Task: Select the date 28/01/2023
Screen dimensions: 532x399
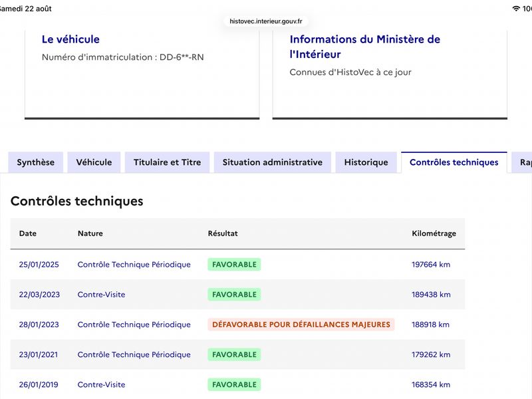Action: (39, 325)
